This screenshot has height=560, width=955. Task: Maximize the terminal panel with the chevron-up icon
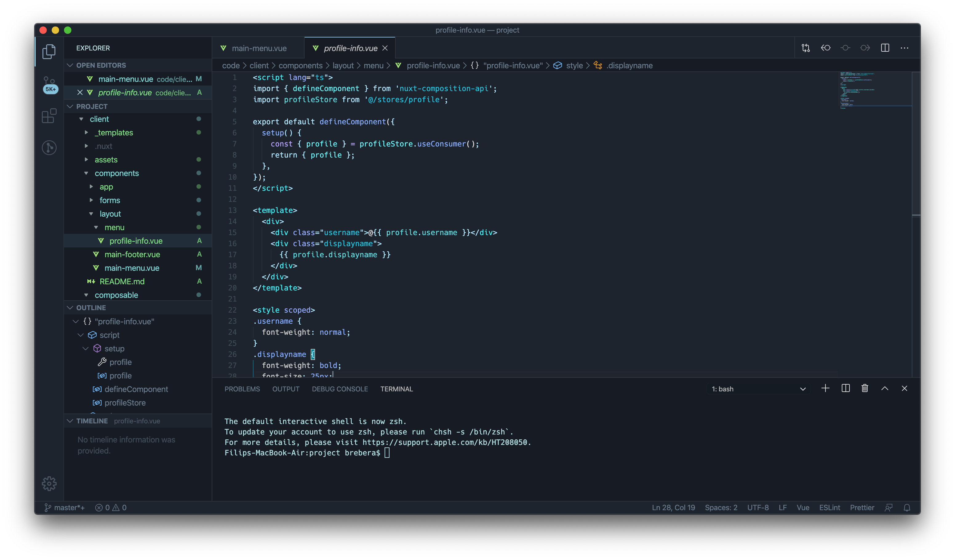point(885,388)
